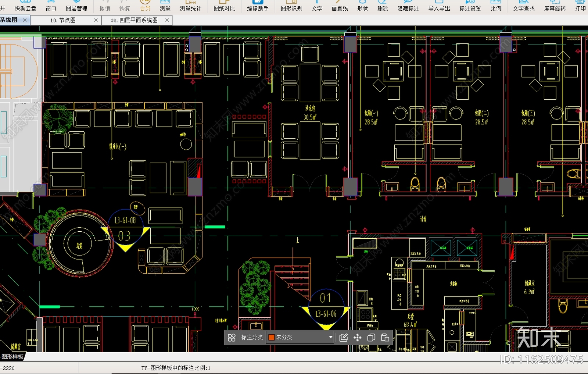Open 文字查找 text search tool

524,6
